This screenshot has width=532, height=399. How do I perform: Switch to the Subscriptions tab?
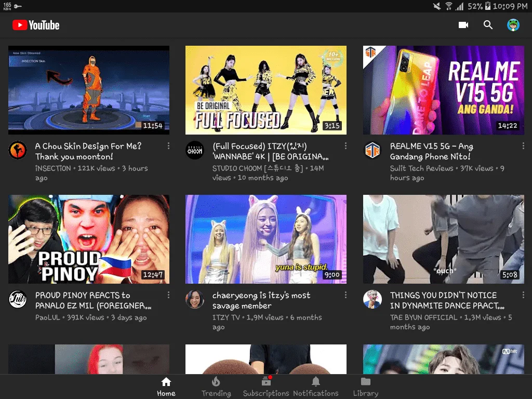pyautogui.click(x=266, y=387)
